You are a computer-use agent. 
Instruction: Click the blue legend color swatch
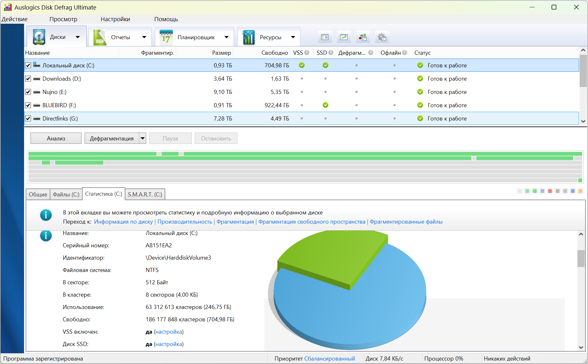[573, 191]
